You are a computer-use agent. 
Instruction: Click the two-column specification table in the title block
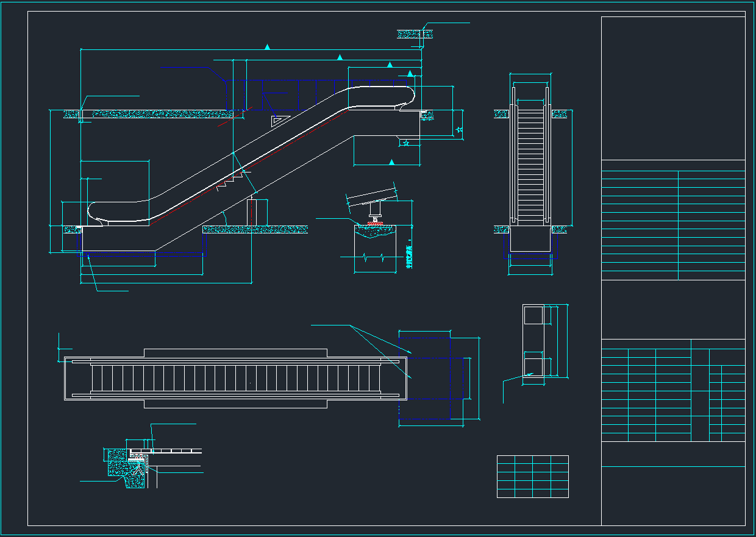click(673, 225)
